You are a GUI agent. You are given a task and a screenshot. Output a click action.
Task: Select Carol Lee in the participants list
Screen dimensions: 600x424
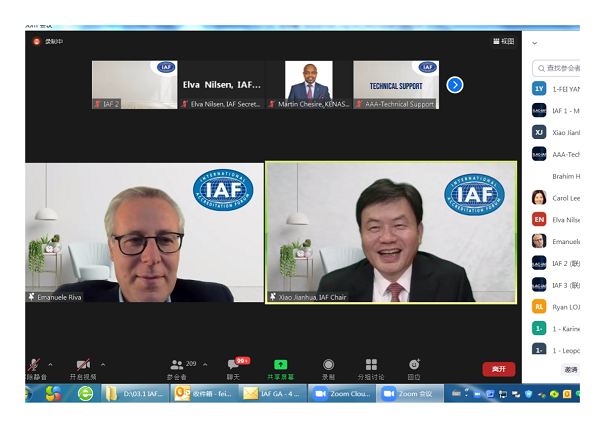coord(565,198)
